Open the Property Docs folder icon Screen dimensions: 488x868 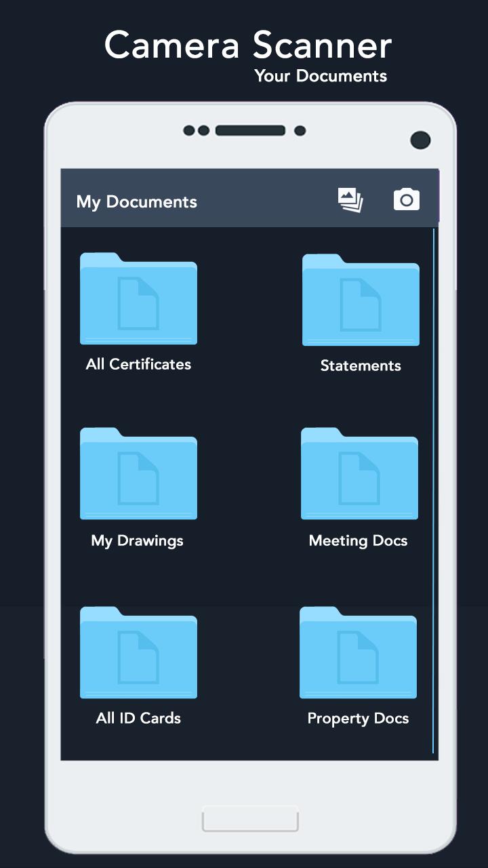[x=358, y=652]
